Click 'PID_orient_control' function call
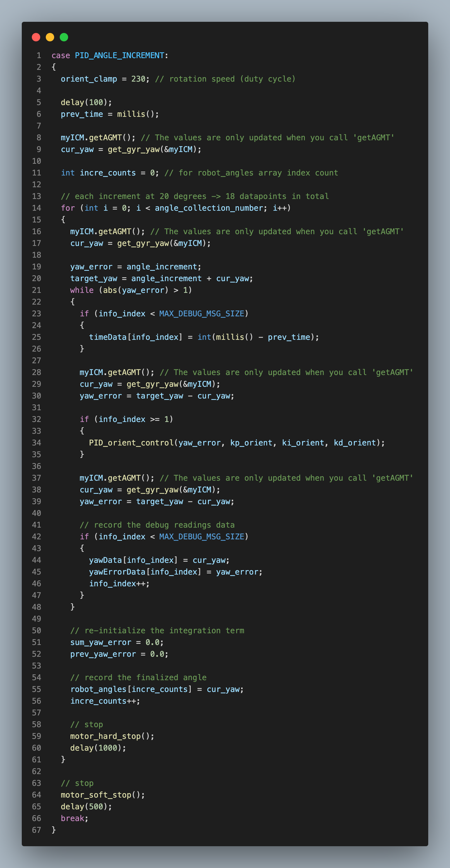 tap(131, 443)
